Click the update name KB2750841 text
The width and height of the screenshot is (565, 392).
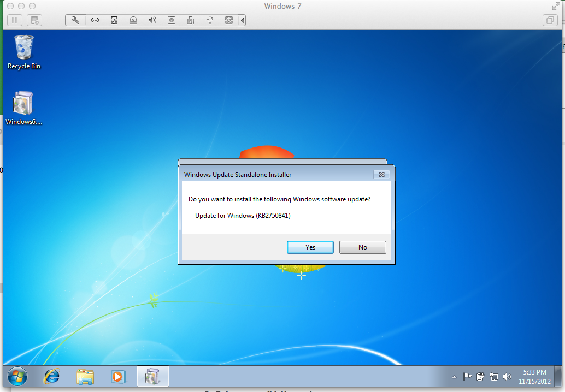pos(243,216)
